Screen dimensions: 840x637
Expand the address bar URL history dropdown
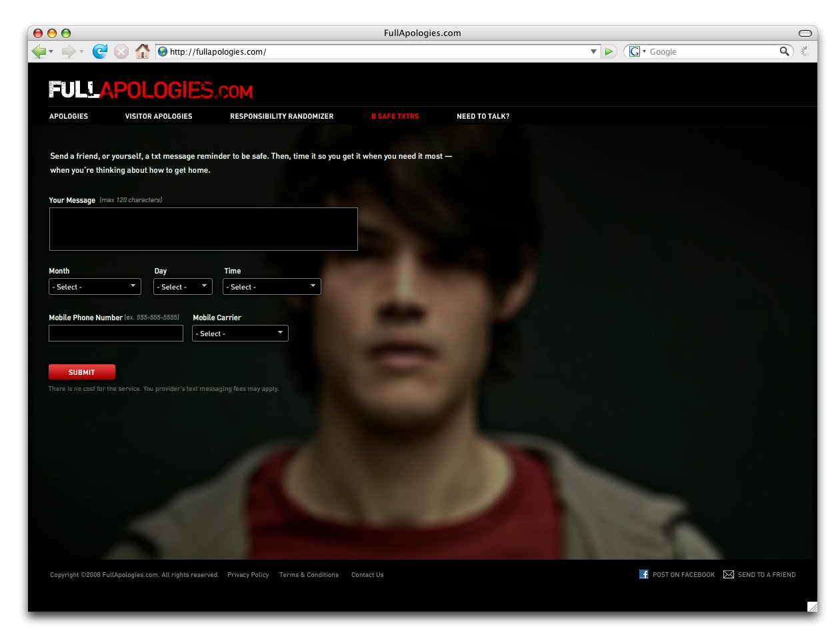[593, 51]
